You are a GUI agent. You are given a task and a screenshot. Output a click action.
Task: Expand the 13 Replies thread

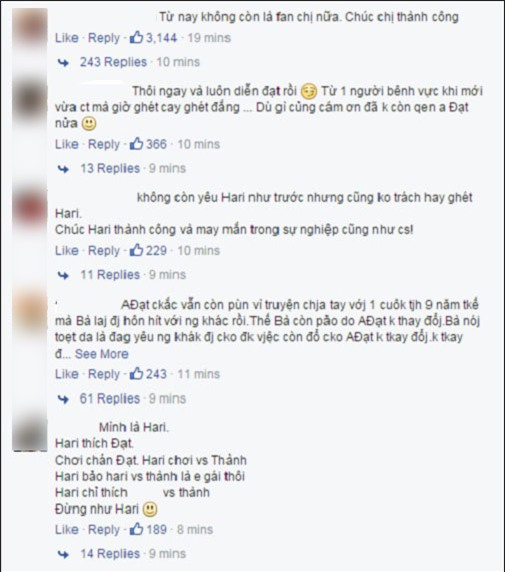point(110,169)
